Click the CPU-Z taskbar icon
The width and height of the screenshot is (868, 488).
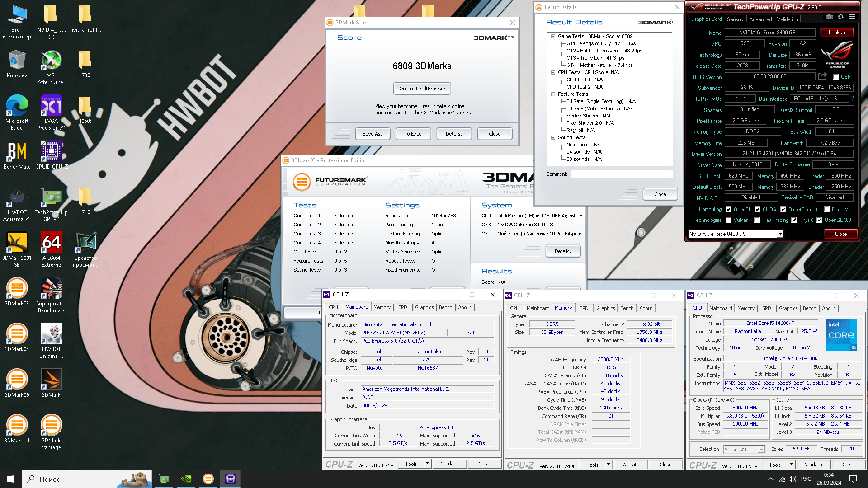(230, 479)
